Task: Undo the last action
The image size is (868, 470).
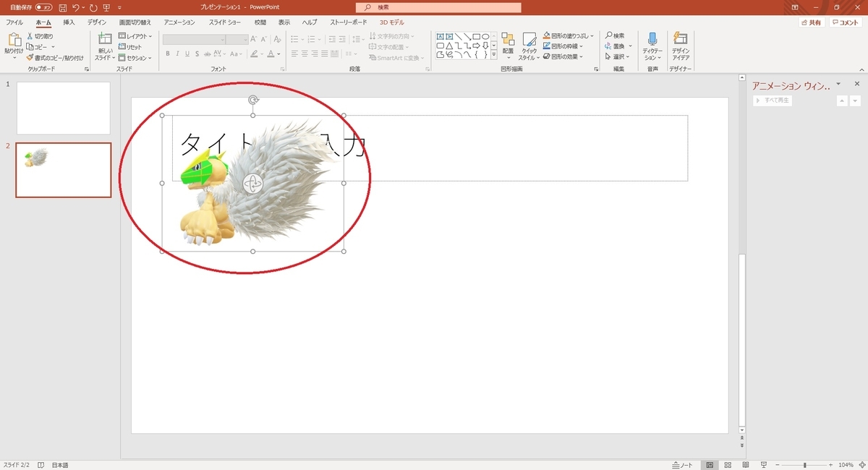Action: coord(75,7)
